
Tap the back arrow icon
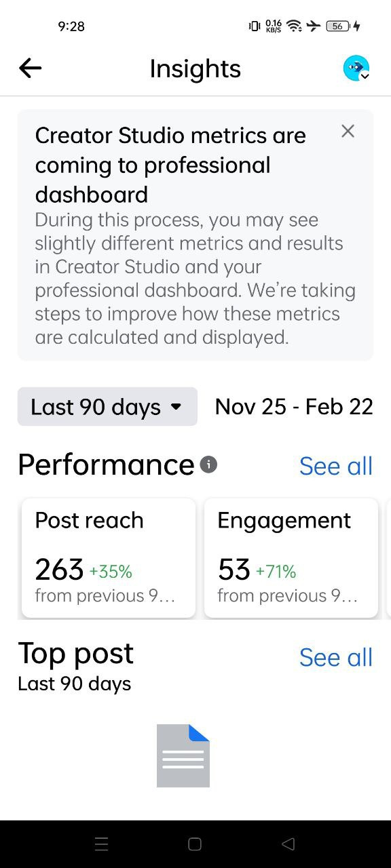tap(31, 68)
